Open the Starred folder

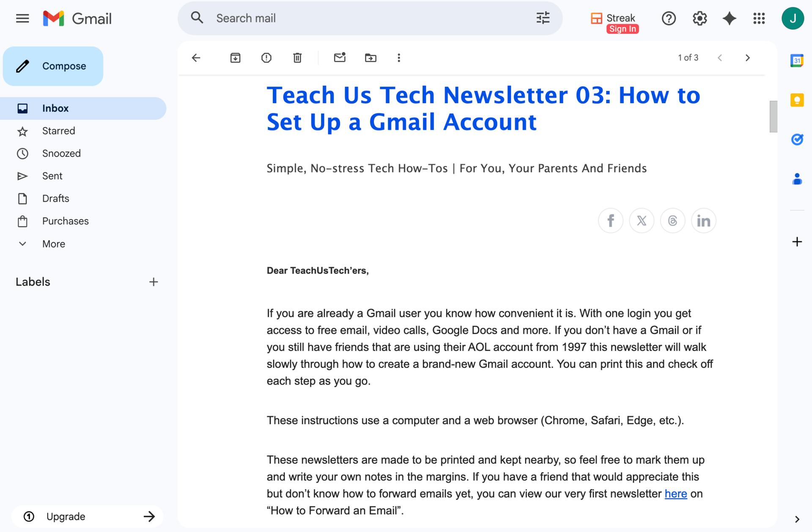[58, 131]
